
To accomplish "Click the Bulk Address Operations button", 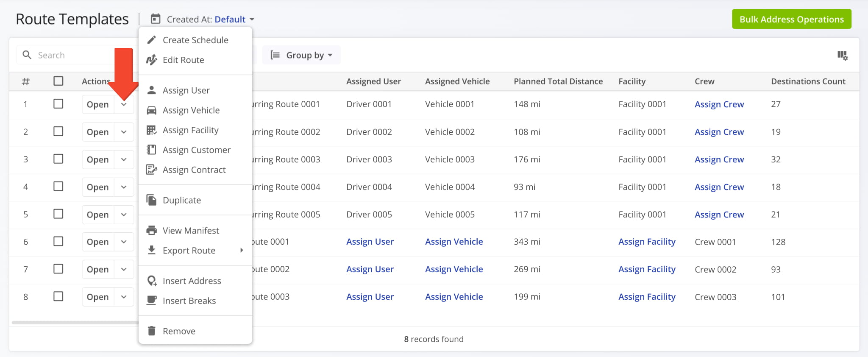I will pos(791,19).
